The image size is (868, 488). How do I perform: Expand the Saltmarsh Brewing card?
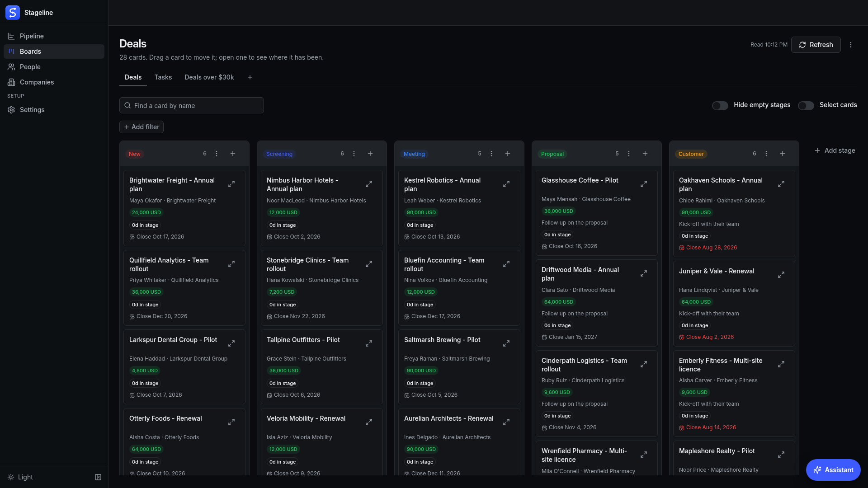[x=506, y=343]
